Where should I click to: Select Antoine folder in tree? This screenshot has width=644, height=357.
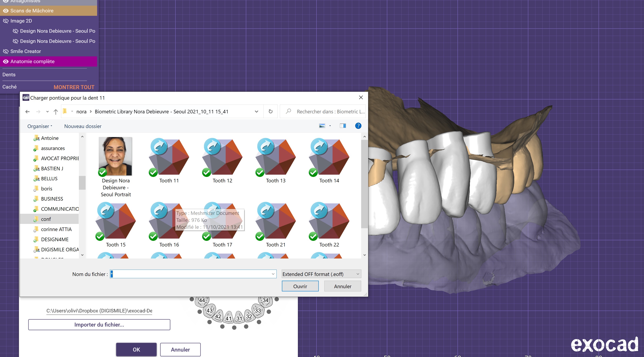point(50,138)
